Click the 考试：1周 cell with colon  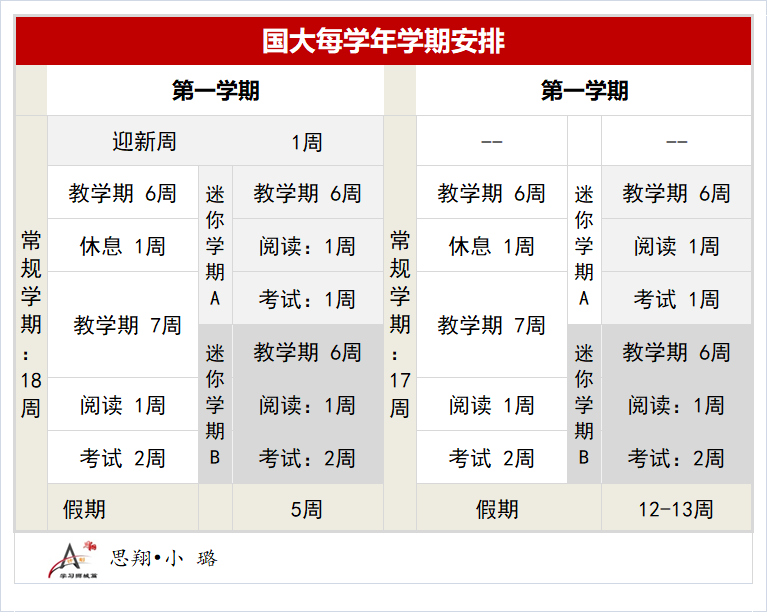tap(307, 299)
